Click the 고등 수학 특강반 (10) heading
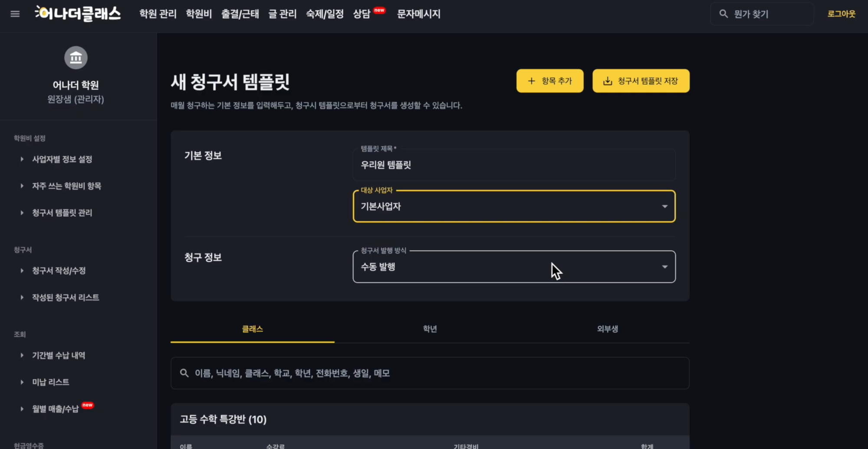Screen dimensions: 868x449 223,420
